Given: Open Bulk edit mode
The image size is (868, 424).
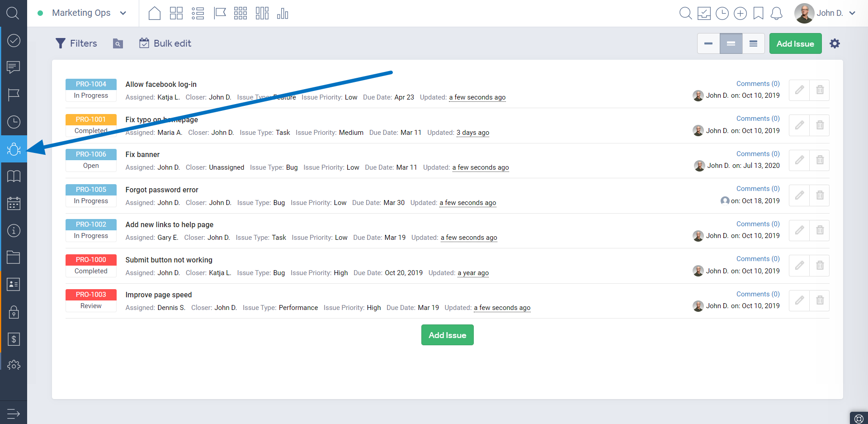Looking at the screenshot, I should pos(165,43).
